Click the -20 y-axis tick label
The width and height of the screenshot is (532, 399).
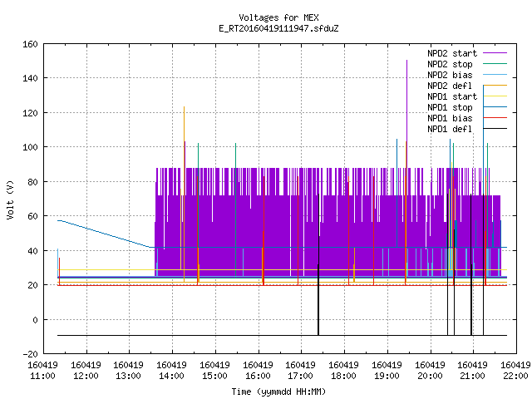pos(30,354)
